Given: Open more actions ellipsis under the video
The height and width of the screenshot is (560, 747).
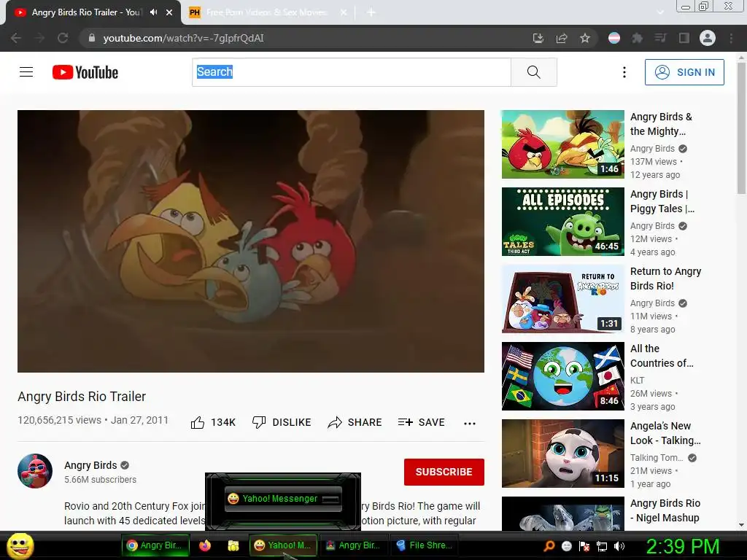Looking at the screenshot, I should 470,424.
